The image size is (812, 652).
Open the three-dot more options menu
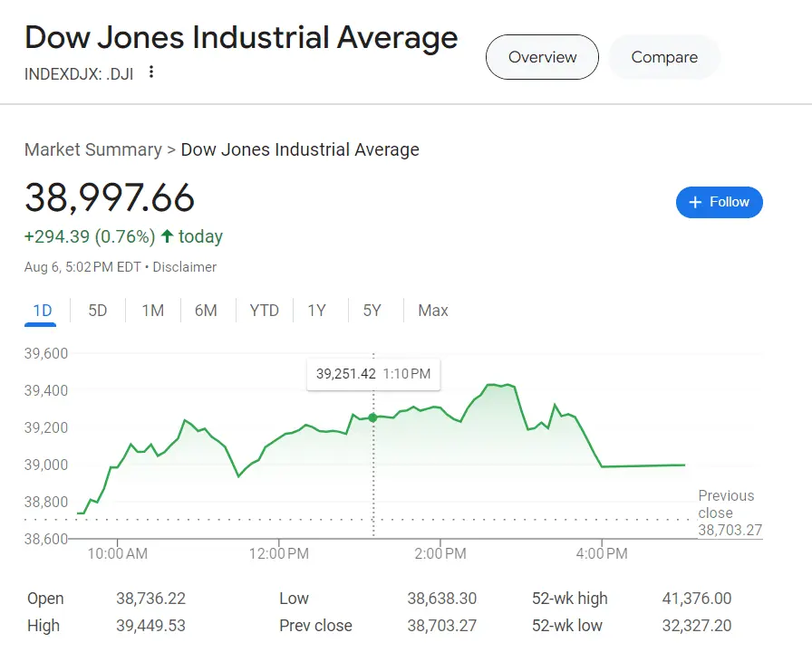[x=151, y=72]
